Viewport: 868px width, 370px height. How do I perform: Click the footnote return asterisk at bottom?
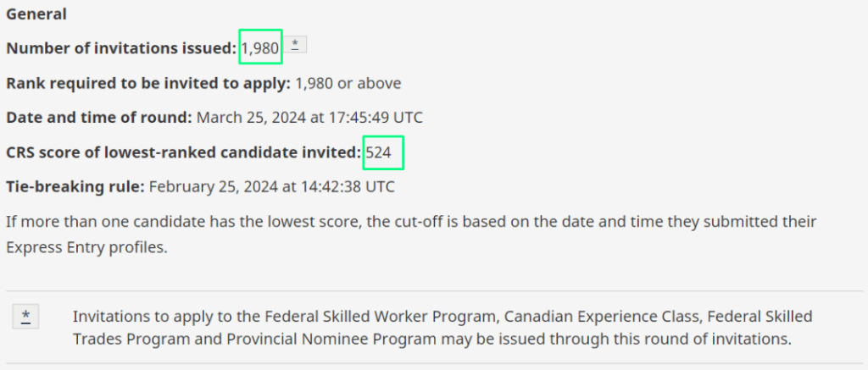[x=26, y=317]
